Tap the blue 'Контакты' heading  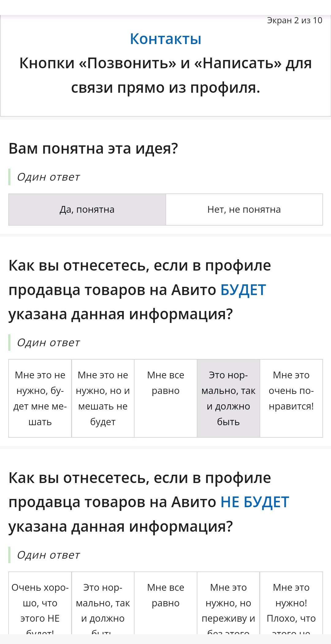point(165,39)
